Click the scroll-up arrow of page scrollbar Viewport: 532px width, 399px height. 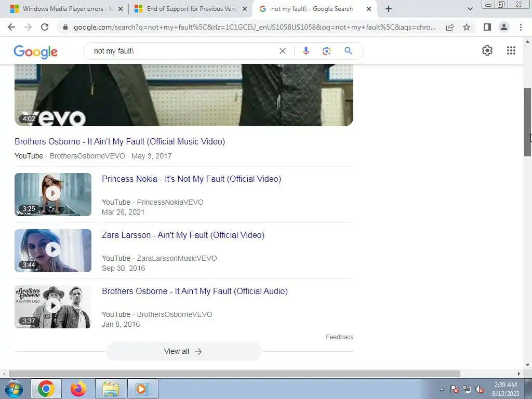point(527,42)
